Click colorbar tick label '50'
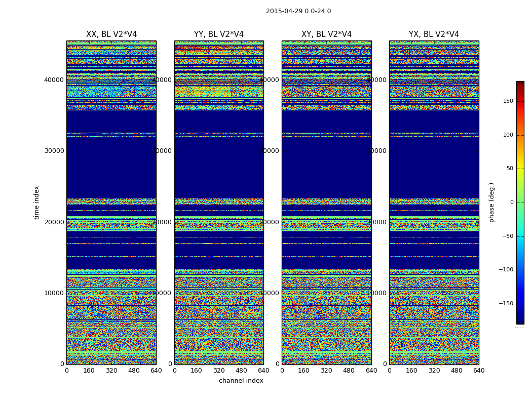532x405 pixels. [510, 169]
